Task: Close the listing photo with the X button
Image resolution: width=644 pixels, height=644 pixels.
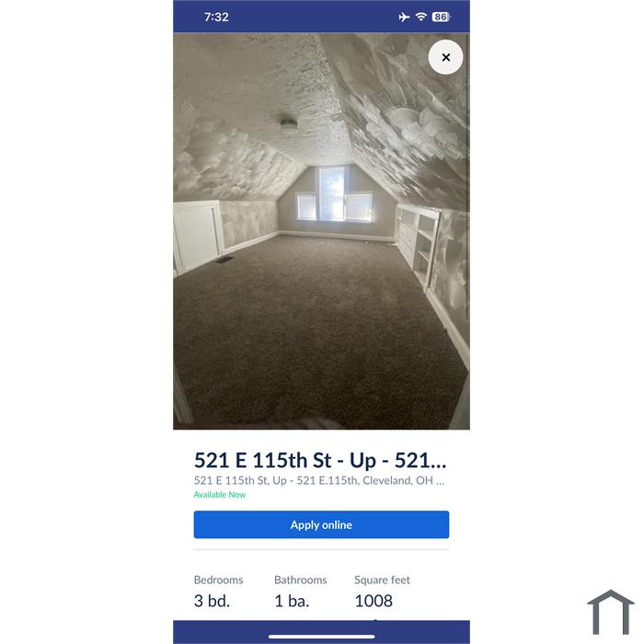Action: point(445,57)
